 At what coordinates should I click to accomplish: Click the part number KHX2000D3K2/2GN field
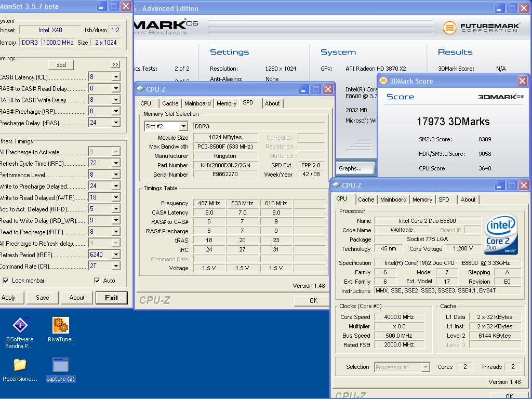click(225, 165)
